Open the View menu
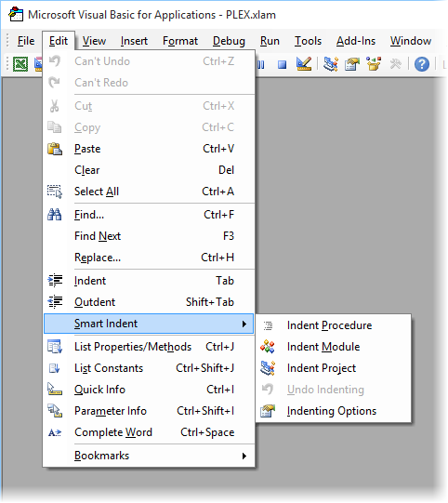The width and height of the screenshot is (448, 503). [94, 41]
